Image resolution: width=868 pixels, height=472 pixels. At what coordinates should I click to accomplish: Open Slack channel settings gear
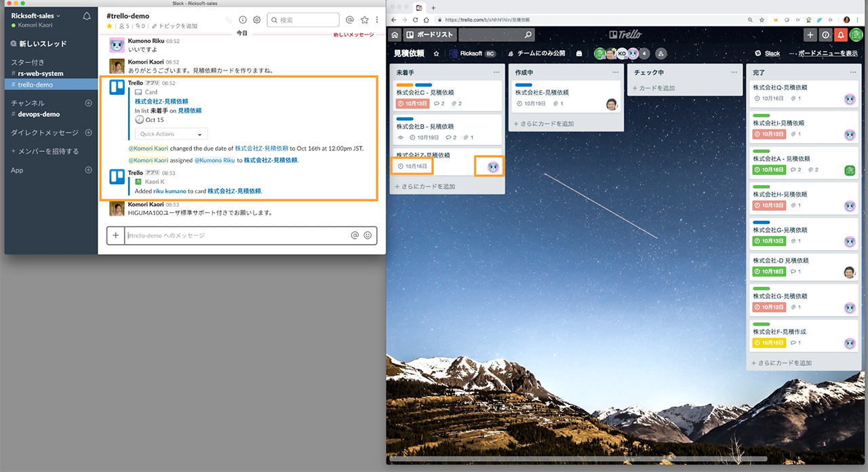(x=256, y=20)
